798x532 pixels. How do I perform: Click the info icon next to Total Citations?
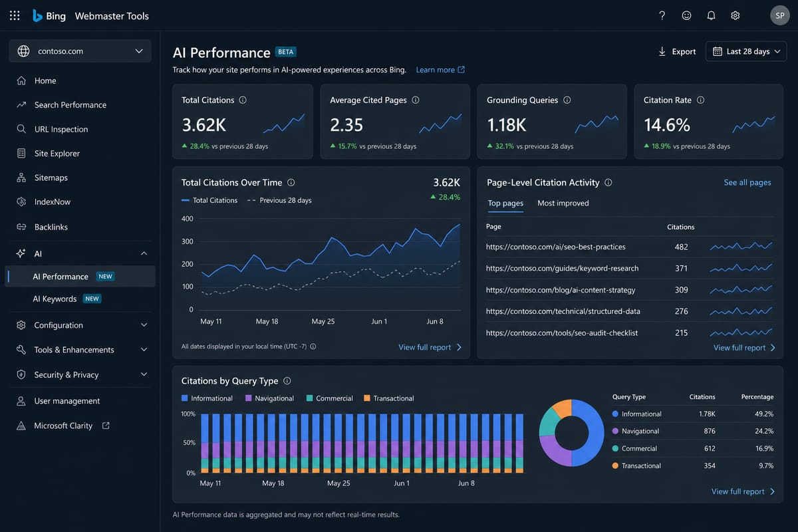[243, 100]
